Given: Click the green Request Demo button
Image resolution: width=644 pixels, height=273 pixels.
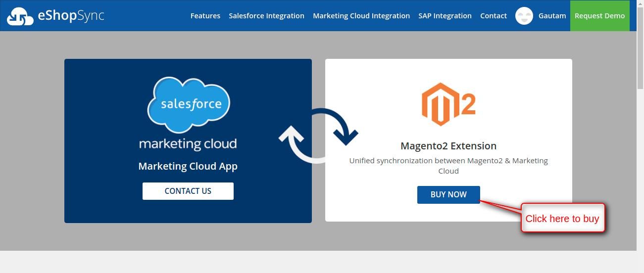Looking at the screenshot, I should click(599, 16).
